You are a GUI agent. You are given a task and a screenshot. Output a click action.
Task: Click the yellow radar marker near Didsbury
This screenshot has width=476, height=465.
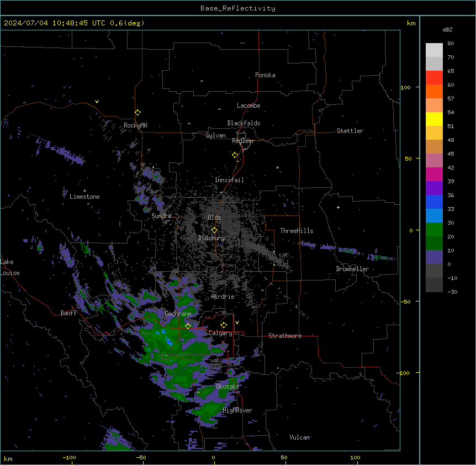pyautogui.click(x=214, y=230)
